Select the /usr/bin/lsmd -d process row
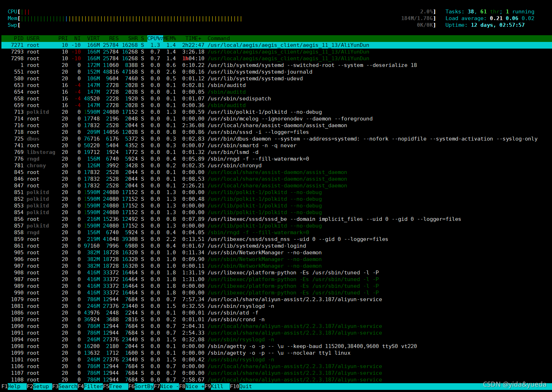Viewport: 552px width, 392px height. [276, 152]
